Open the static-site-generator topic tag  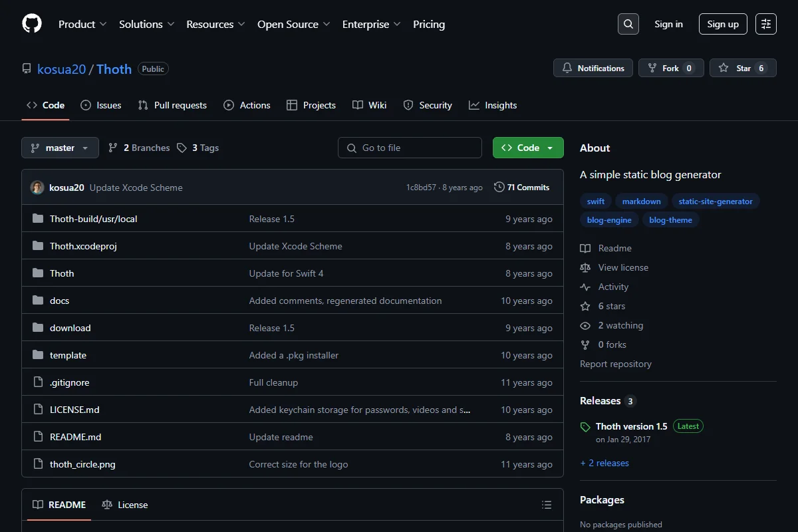716,201
